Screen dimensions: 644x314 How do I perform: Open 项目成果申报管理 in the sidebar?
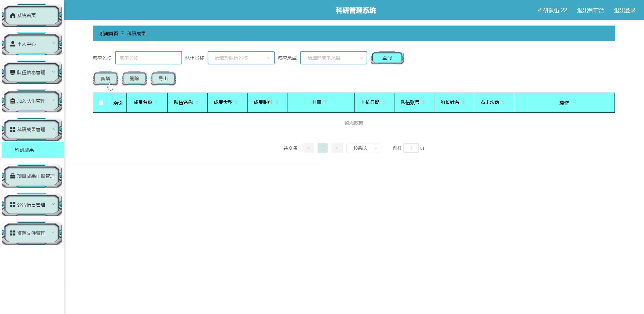(32, 176)
